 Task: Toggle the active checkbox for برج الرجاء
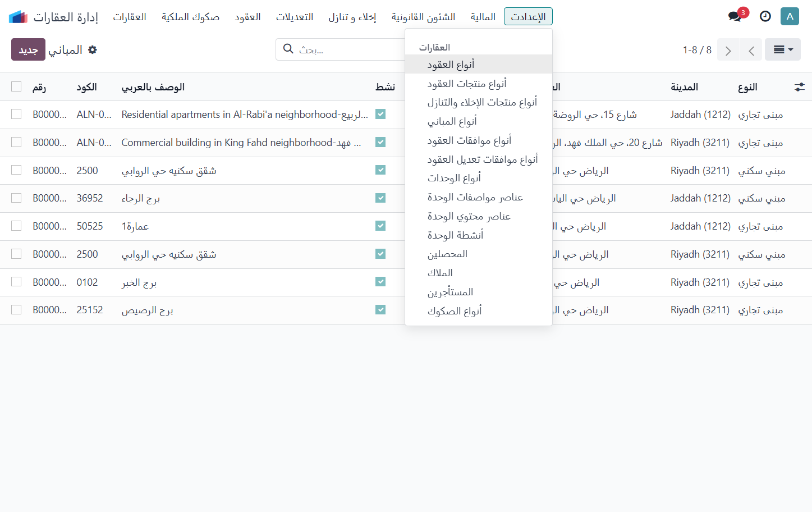[x=380, y=198]
